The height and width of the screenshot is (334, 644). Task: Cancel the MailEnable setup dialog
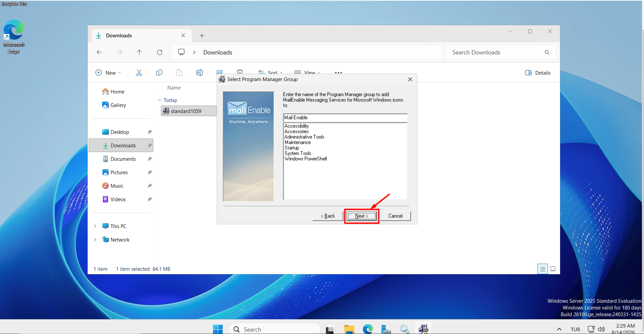tap(395, 216)
